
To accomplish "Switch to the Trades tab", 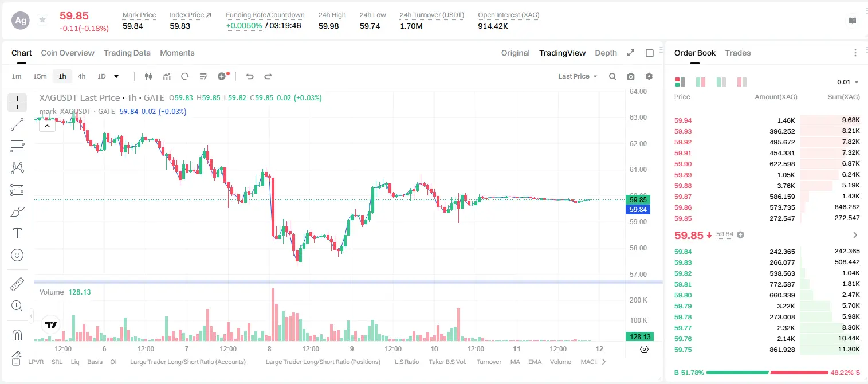I will click(x=737, y=53).
